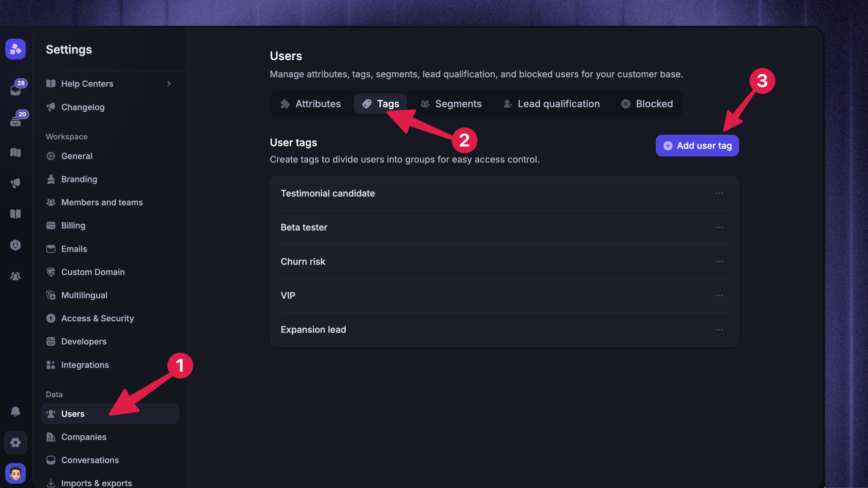Screen dimensions: 868x488
Task: Open options menu for Expansion lead tag
Action: pyautogui.click(x=719, y=330)
